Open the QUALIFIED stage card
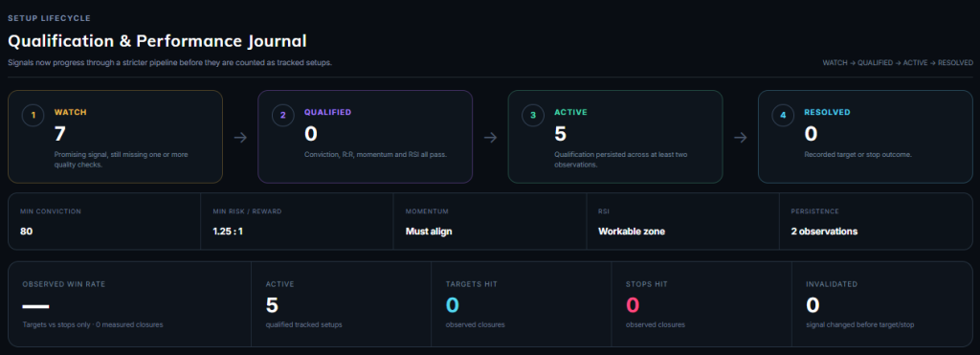This screenshot has height=355, width=980. click(x=365, y=137)
